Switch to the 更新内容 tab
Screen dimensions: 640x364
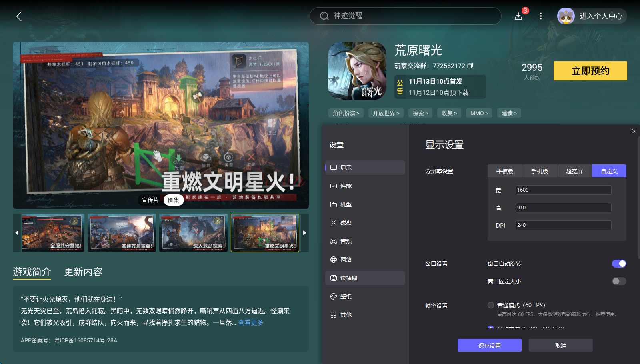pos(83,272)
